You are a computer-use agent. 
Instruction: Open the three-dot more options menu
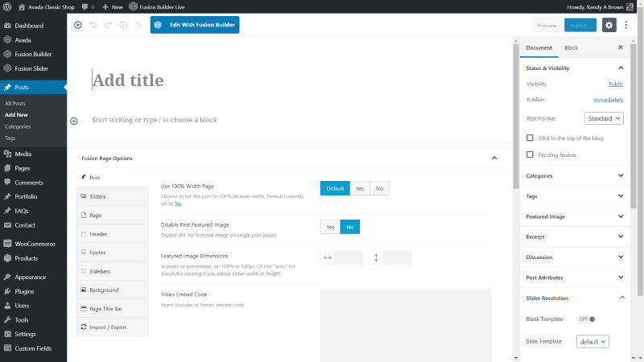click(626, 25)
